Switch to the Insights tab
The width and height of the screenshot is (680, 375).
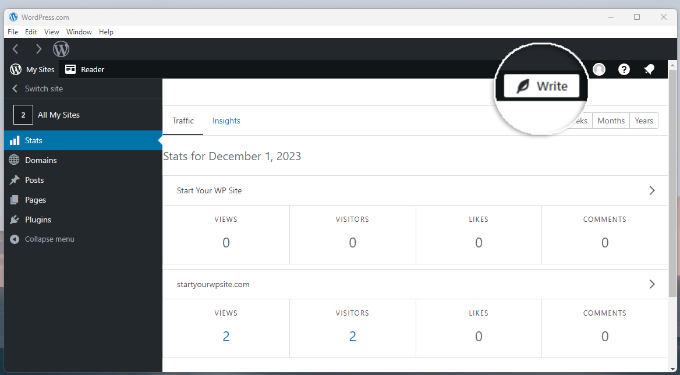click(226, 121)
